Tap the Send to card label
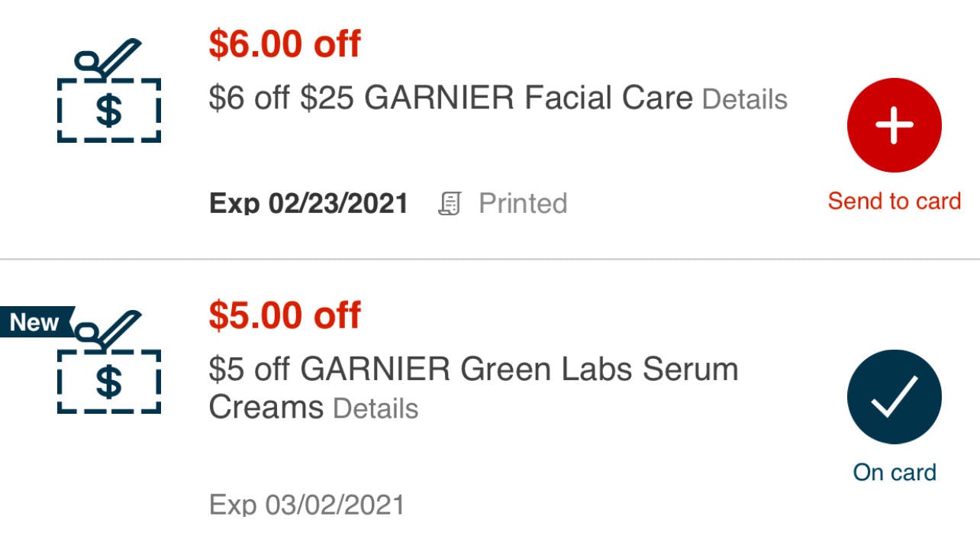The height and width of the screenshot is (539, 980). tap(894, 202)
